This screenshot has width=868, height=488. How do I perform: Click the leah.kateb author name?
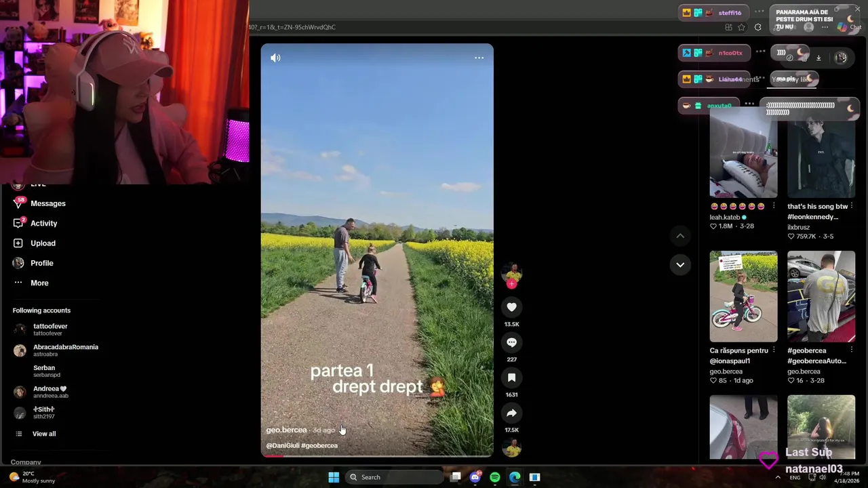pos(725,218)
